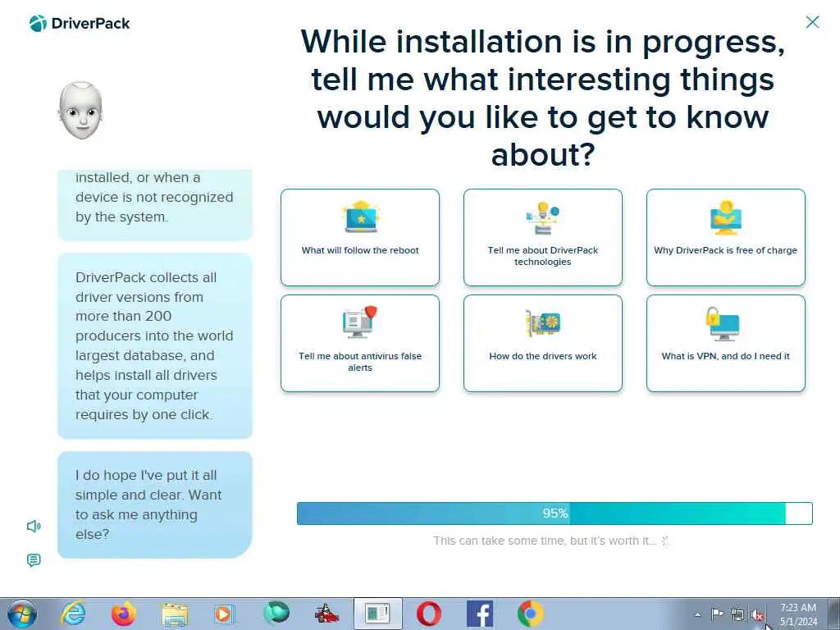Open Facebook from taskbar
Viewport: 840px width, 630px height.
point(479,614)
